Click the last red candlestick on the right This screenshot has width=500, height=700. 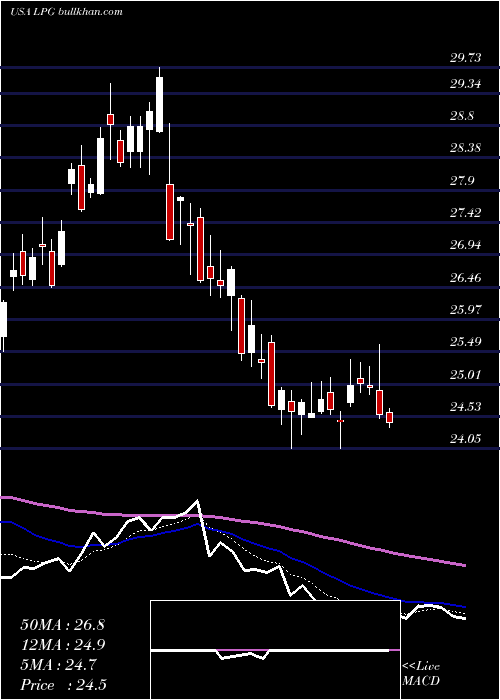(389, 417)
